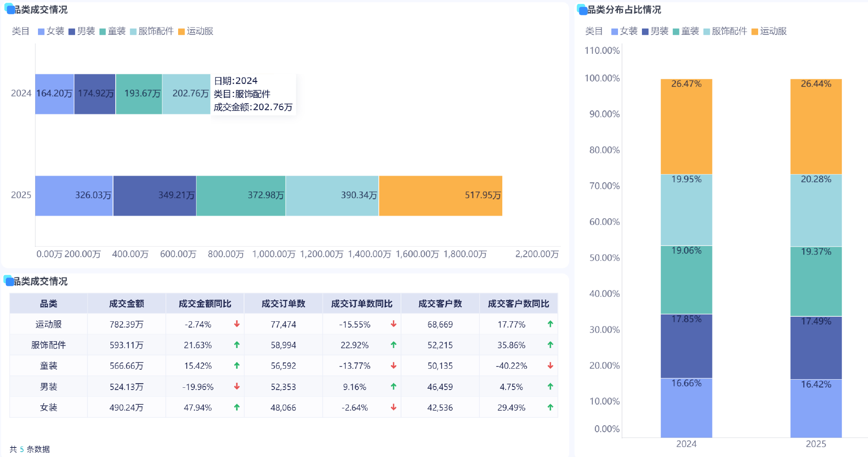Click green up arrow for 服饰配件 成交金额同比

[236, 345]
